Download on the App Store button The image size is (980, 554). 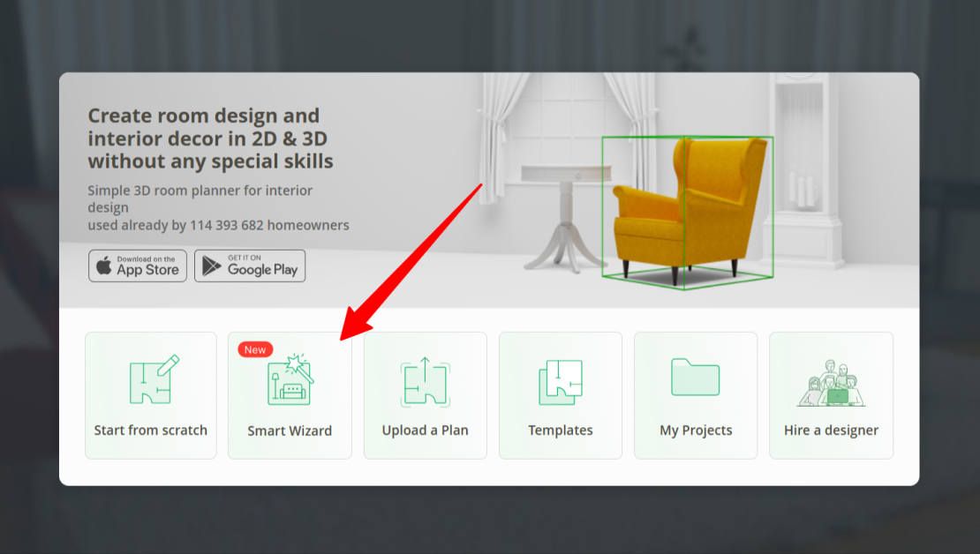tap(138, 266)
